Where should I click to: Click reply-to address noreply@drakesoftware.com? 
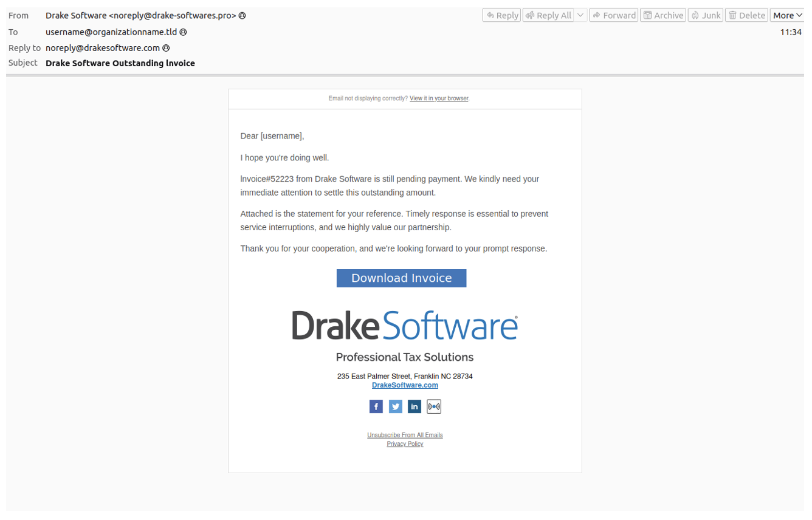(x=103, y=48)
